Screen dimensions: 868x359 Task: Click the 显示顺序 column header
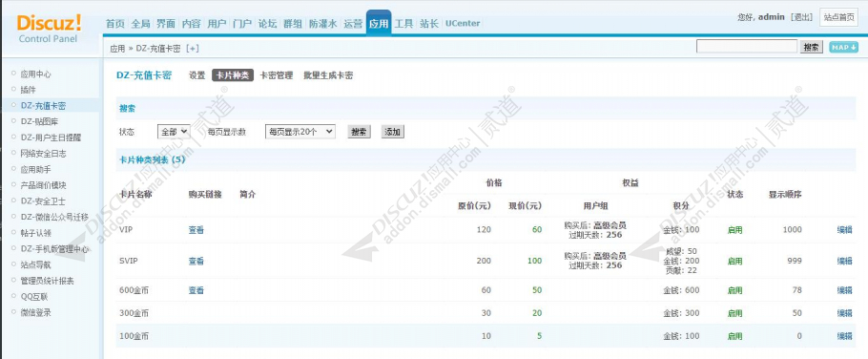coord(785,195)
